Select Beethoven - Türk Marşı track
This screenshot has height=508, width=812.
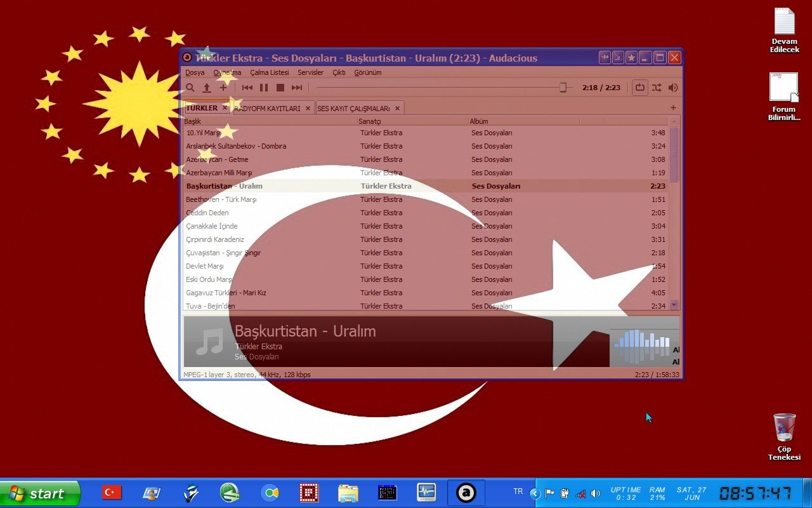click(426, 199)
